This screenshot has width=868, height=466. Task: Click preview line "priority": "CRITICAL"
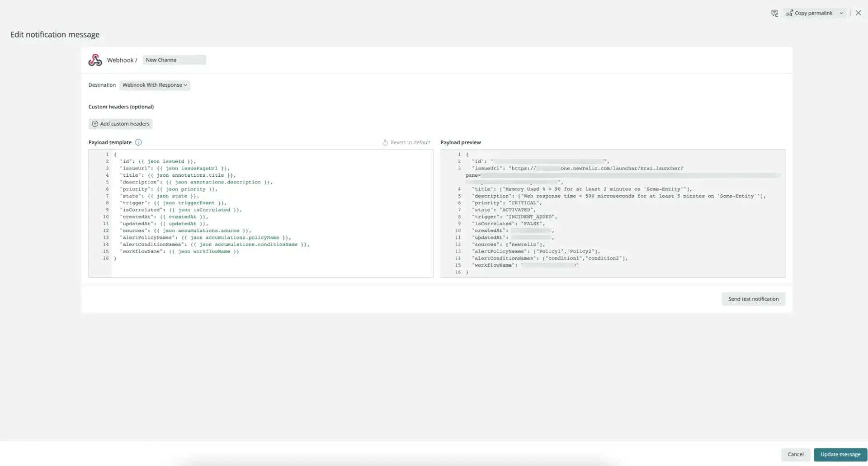click(507, 203)
